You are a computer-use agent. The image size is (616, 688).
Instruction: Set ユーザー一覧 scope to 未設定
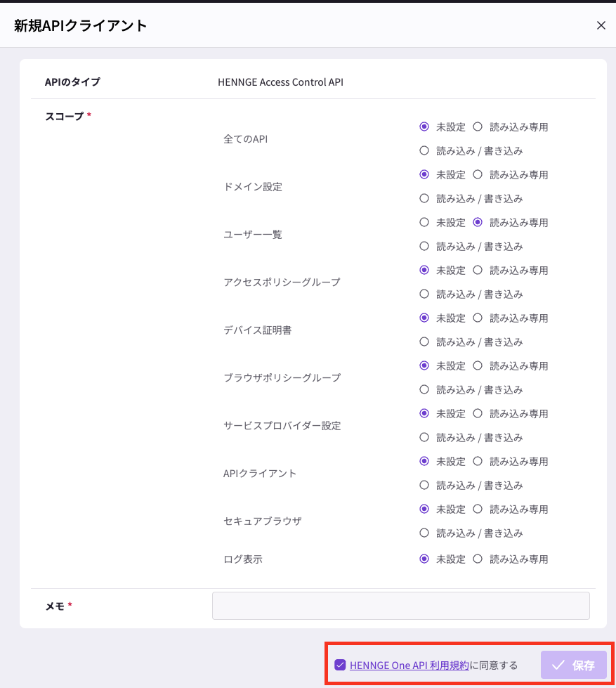tap(424, 223)
